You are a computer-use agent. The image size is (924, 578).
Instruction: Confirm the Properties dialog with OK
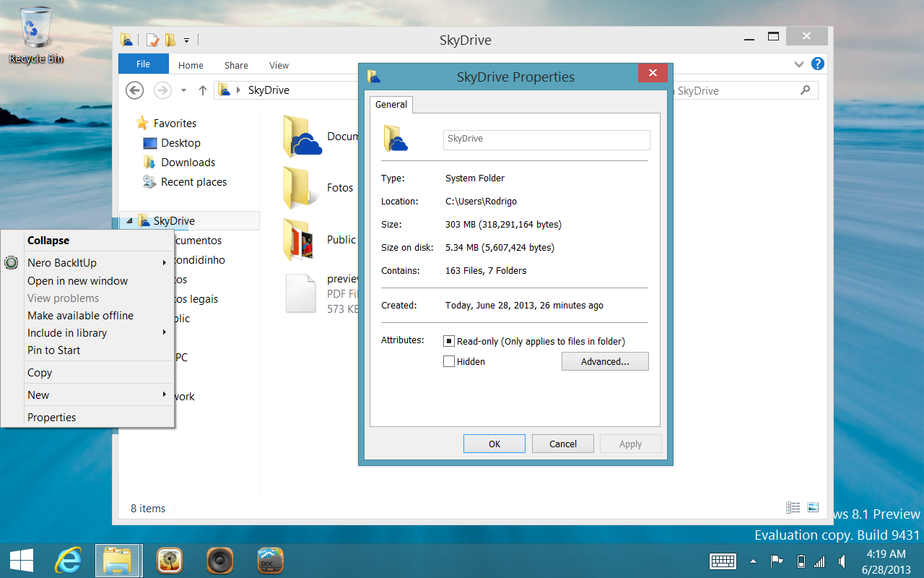point(494,444)
